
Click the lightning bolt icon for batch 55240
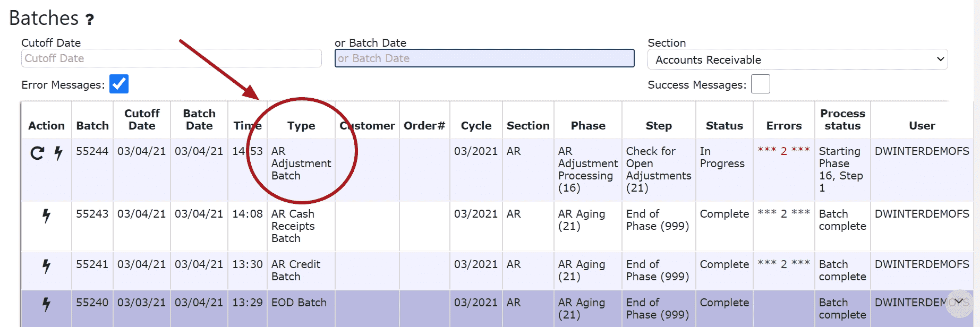(47, 304)
